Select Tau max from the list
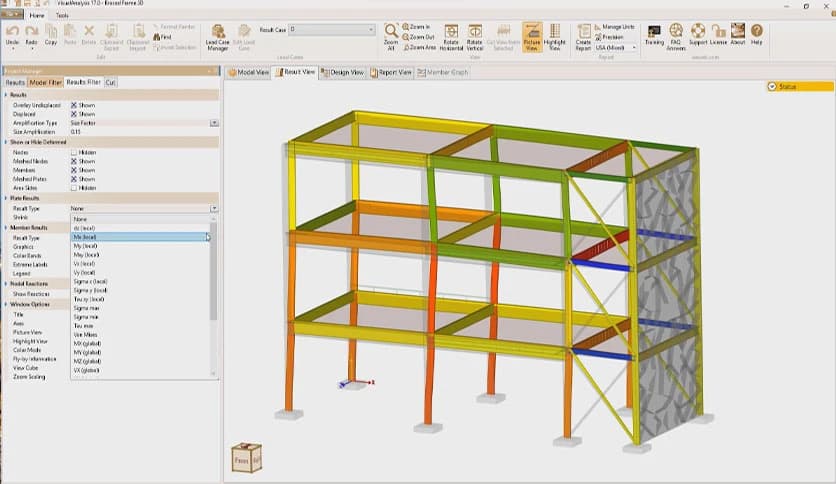The image size is (836, 484). 140,326
